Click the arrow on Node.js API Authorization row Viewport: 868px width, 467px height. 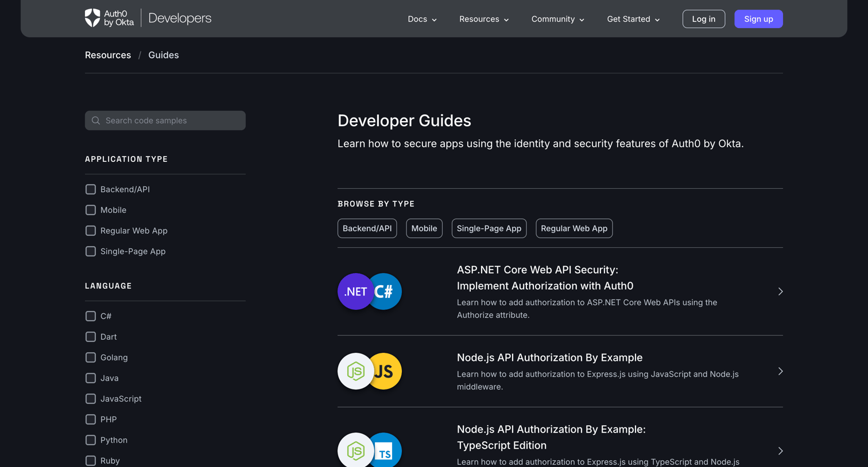point(780,371)
